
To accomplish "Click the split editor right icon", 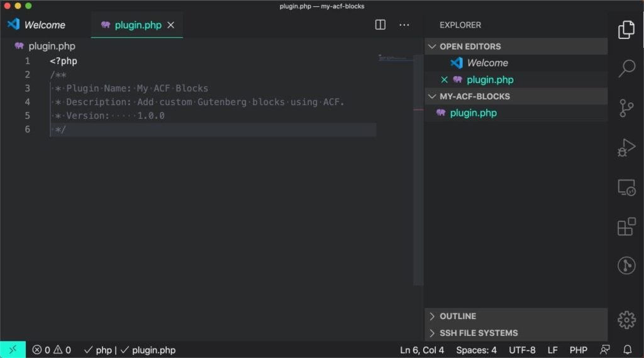I will pyautogui.click(x=380, y=25).
